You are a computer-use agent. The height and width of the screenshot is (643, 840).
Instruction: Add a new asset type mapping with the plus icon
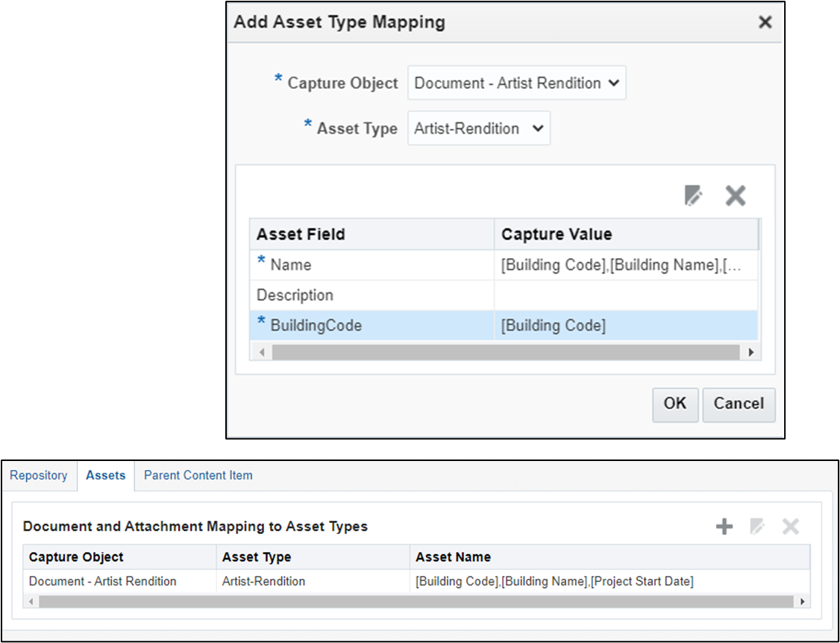(723, 526)
